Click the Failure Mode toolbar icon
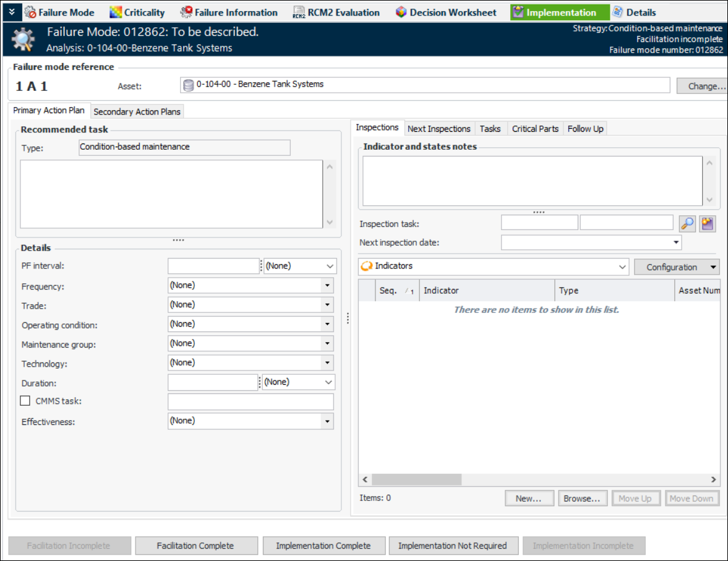Image resolution: width=728 pixels, height=561 pixels. (x=30, y=12)
